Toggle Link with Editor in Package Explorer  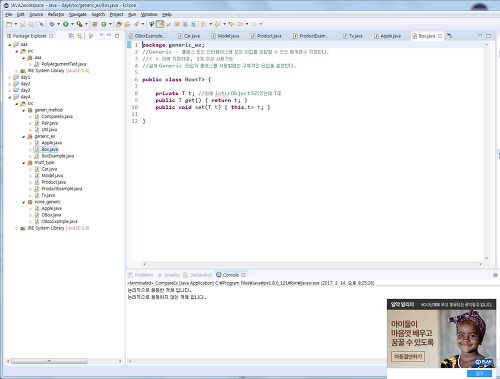pyautogui.click(x=79, y=36)
